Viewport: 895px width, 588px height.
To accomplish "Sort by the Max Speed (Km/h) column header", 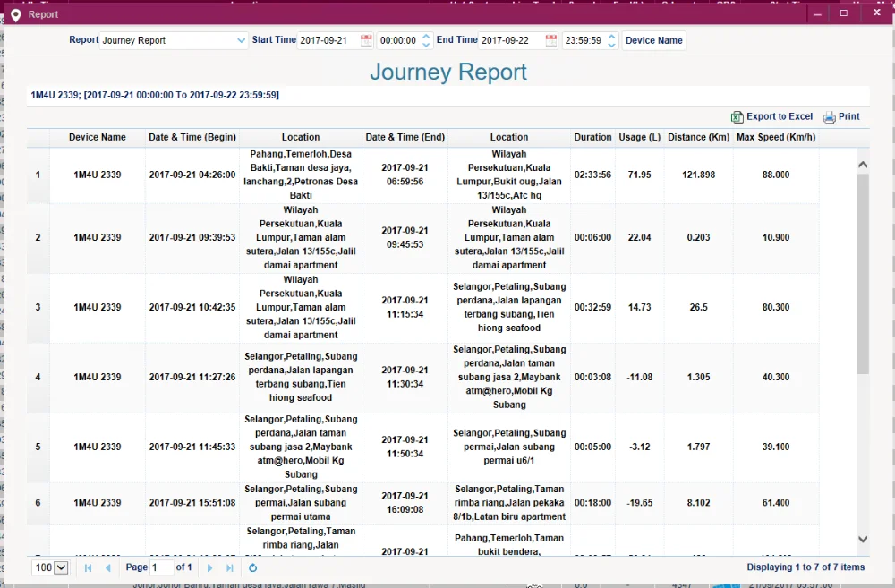I will [776, 137].
